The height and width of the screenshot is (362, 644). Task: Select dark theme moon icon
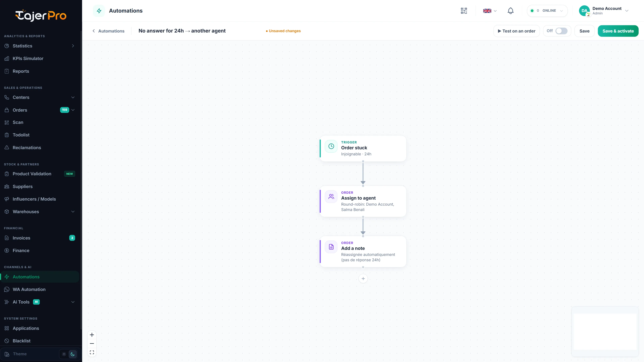click(72, 354)
